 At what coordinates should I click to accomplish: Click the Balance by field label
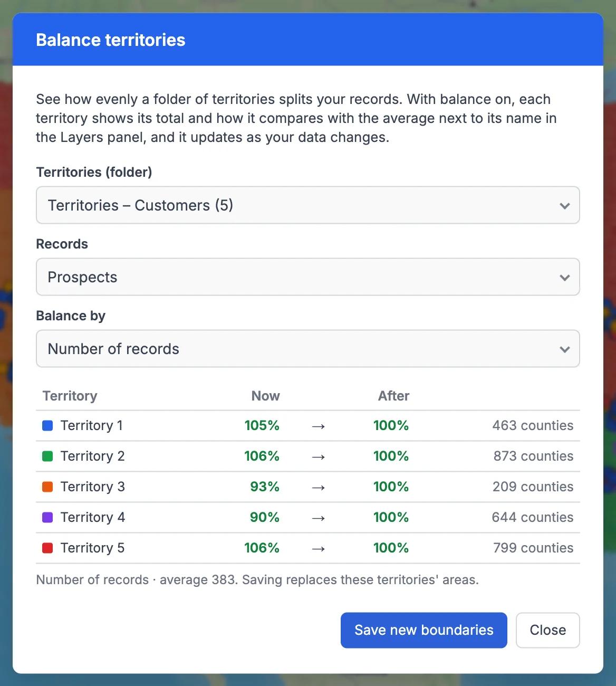click(x=71, y=316)
